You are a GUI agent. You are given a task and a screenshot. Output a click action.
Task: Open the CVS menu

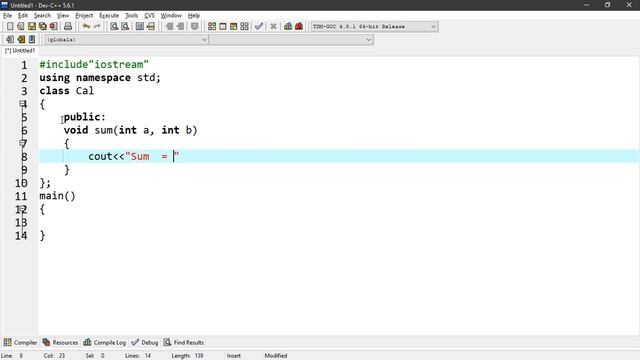149,16
